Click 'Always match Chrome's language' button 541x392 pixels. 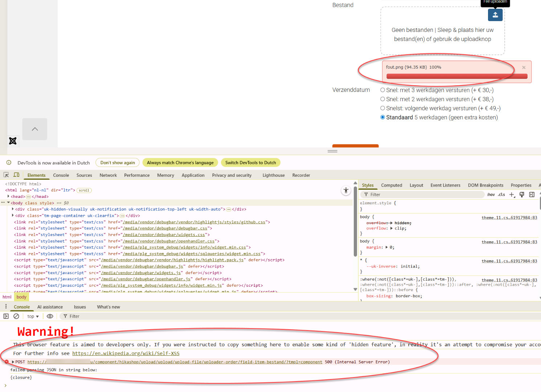pos(180,163)
